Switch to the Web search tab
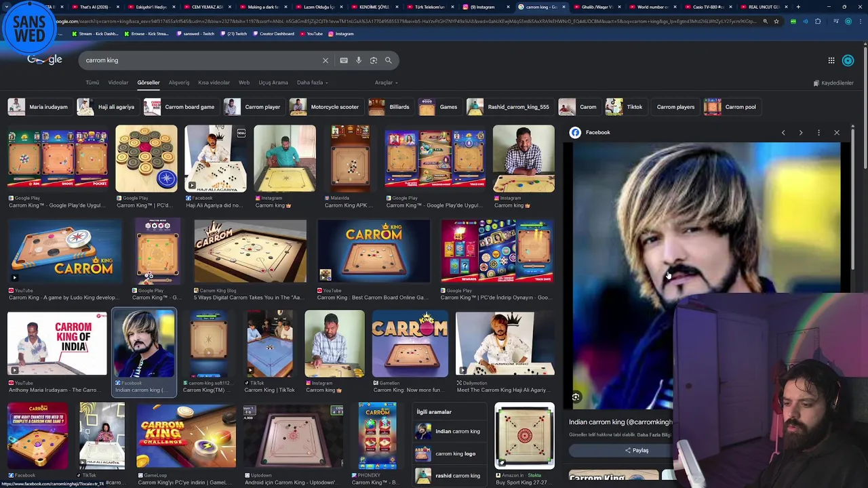The height and width of the screenshot is (488, 868). coord(244,83)
